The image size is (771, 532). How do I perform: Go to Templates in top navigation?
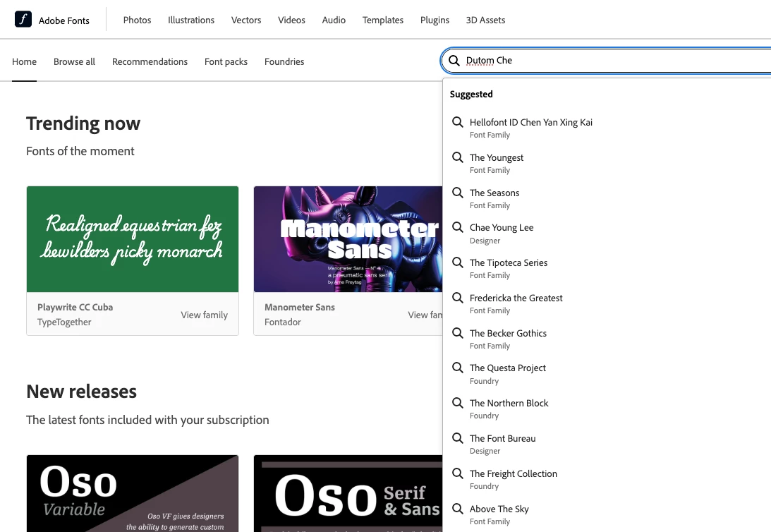(383, 20)
